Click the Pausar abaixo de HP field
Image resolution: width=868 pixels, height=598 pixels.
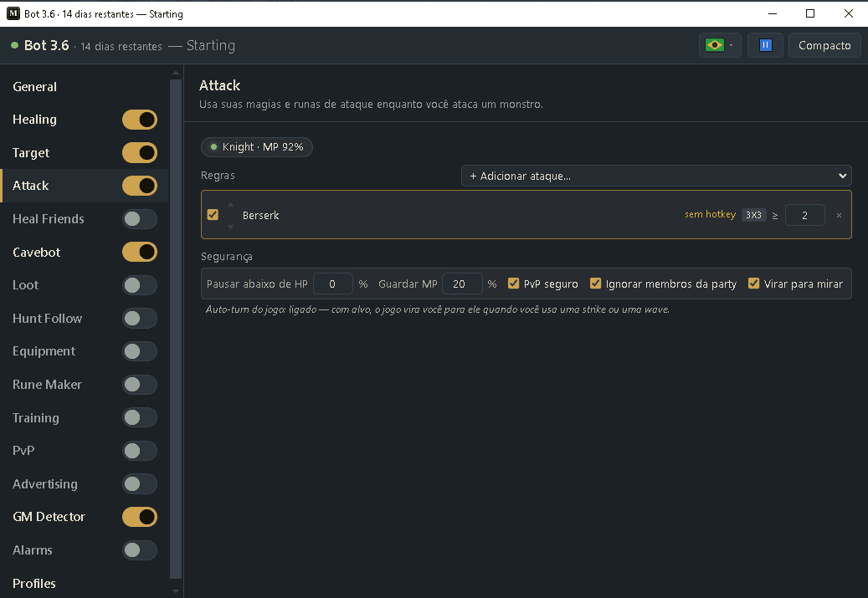(332, 284)
